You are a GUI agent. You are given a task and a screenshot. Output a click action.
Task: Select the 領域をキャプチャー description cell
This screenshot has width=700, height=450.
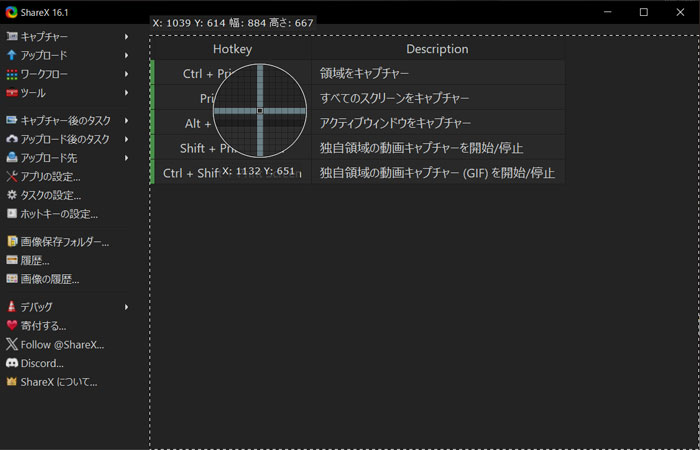click(438, 74)
